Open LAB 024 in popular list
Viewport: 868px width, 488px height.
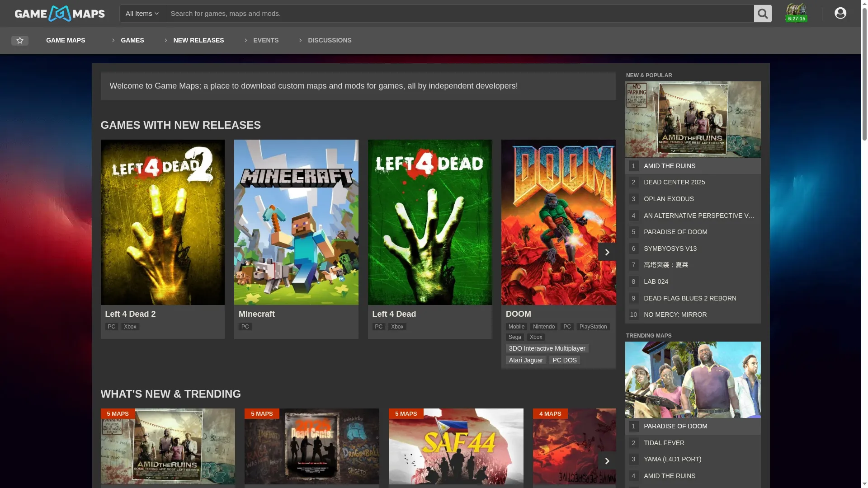(x=693, y=282)
